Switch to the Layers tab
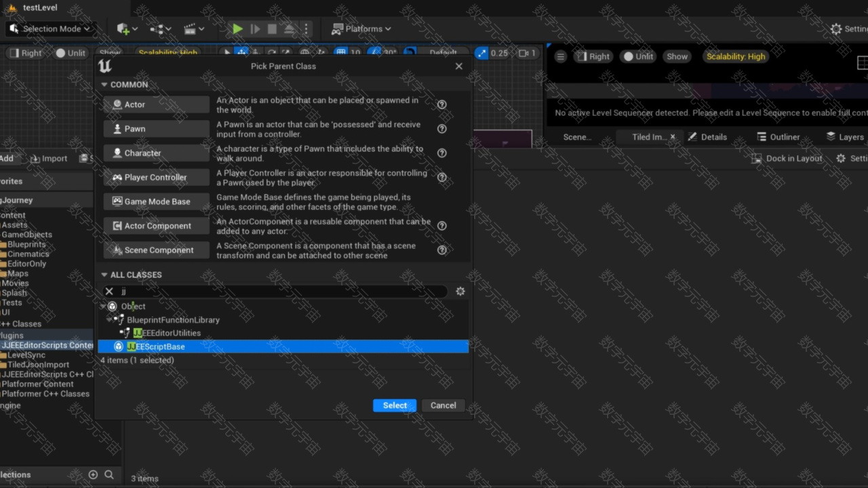Image resolution: width=868 pixels, height=488 pixels. [x=845, y=137]
